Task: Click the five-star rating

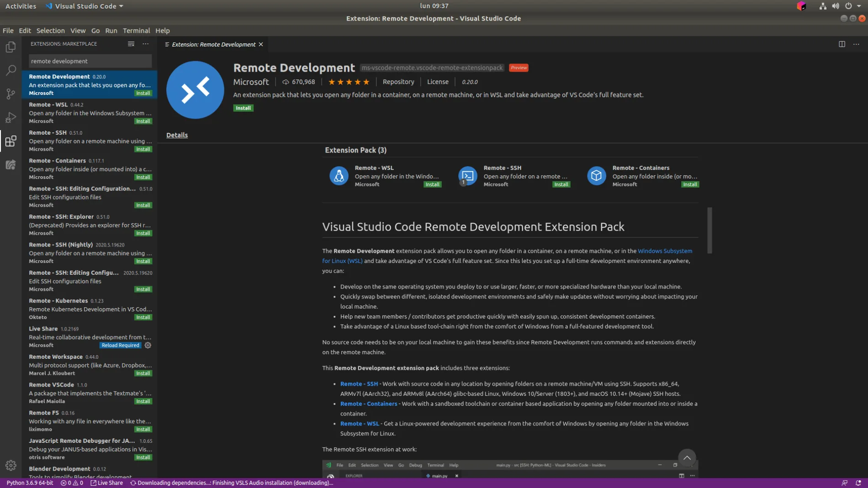Action: pos(349,82)
